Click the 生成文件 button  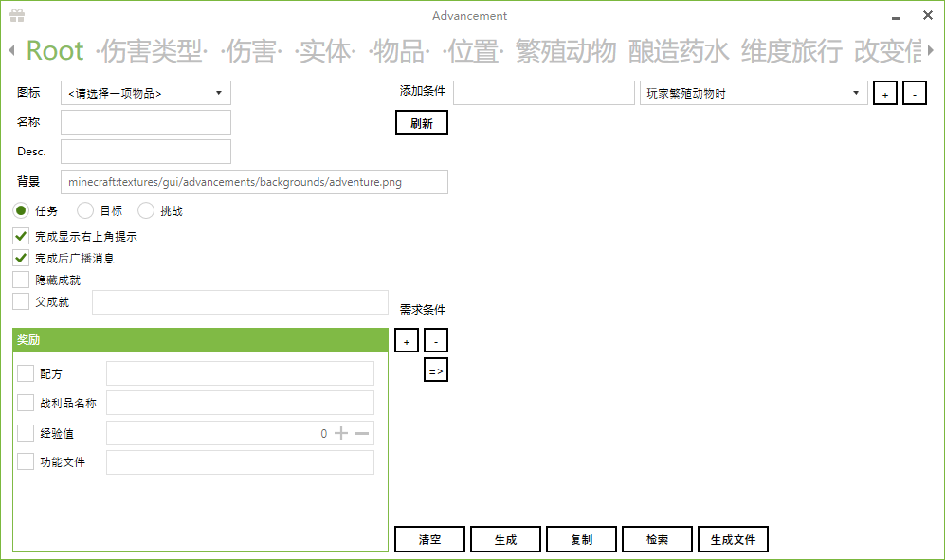733,539
